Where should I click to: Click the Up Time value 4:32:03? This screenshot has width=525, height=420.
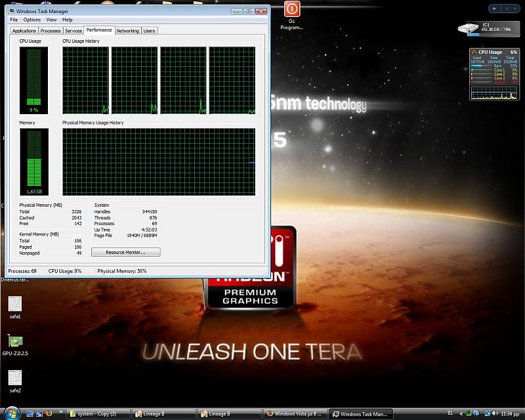click(x=149, y=230)
